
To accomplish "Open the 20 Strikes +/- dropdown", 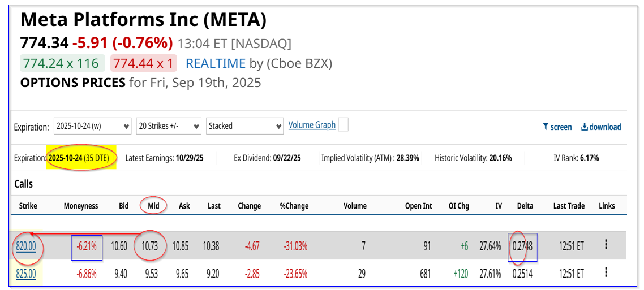I will 169,126.
